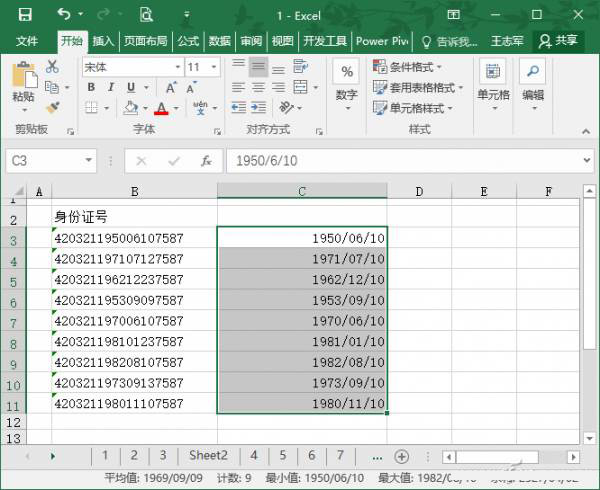This screenshot has width=600, height=490.
Task: Apply cell borders icon
Action: [91, 108]
